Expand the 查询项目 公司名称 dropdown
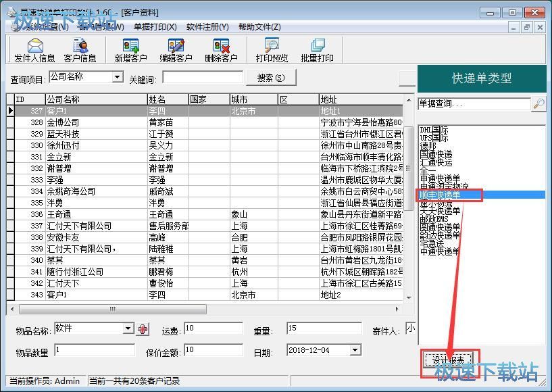The width and height of the screenshot is (552, 392). [118, 76]
